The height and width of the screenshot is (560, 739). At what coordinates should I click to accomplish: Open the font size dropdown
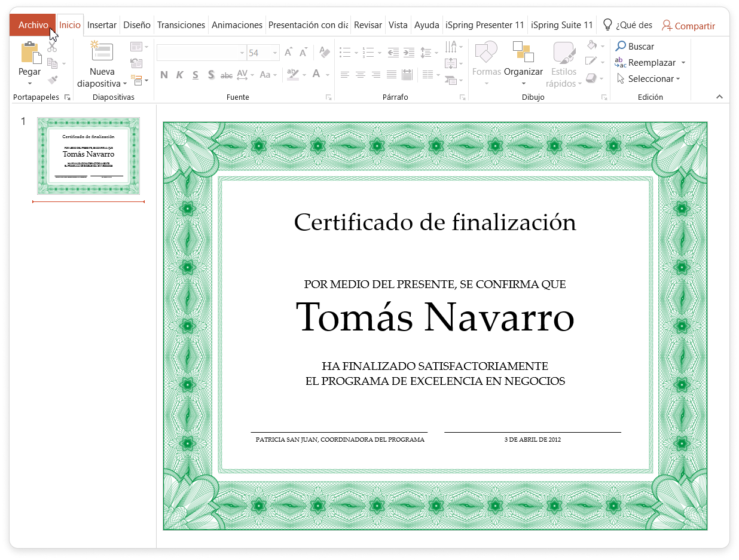click(x=275, y=53)
